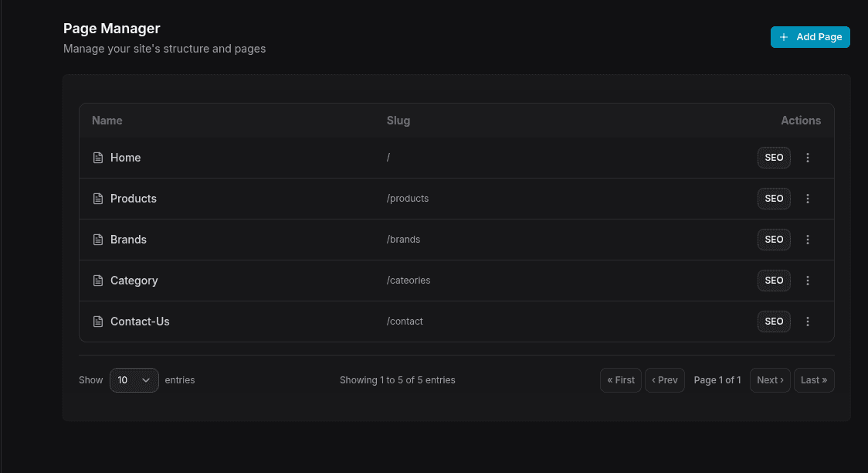Click the page icon beside Products
The height and width of the screenshot is (473, 868).
(x=98, y=199)
